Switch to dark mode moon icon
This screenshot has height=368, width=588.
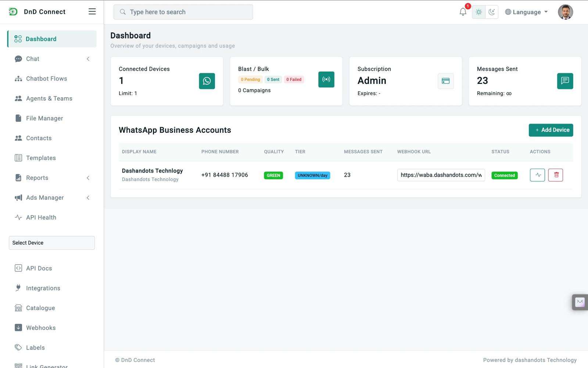click(x=492, y=12)
